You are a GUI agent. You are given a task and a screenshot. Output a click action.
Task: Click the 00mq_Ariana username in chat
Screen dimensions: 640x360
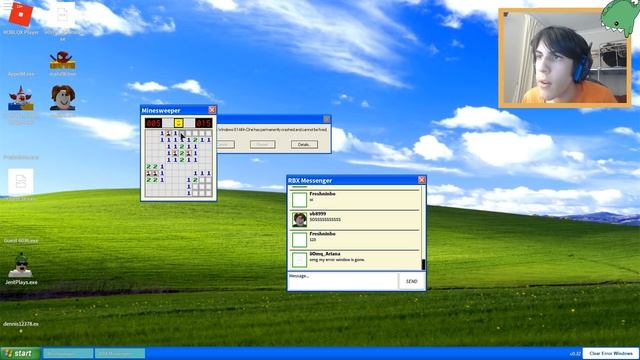click(x=325, y=254)
